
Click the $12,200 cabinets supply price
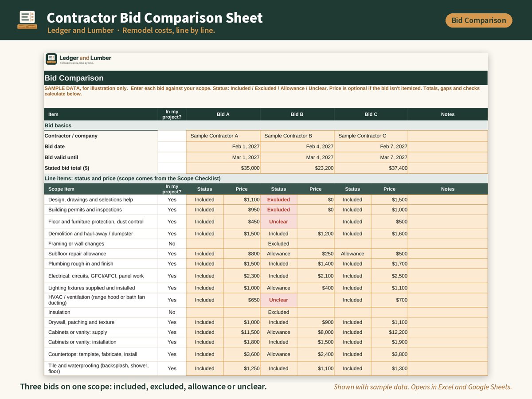tap(390, 332)
